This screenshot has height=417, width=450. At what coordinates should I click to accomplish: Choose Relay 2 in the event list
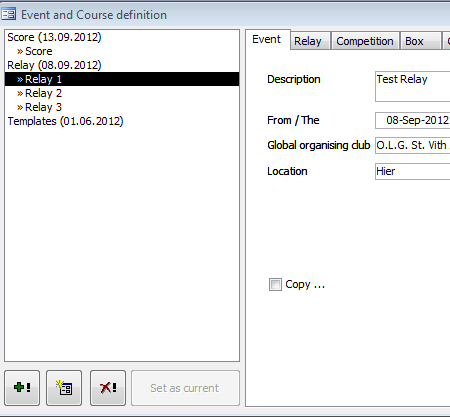click(122, 93)
